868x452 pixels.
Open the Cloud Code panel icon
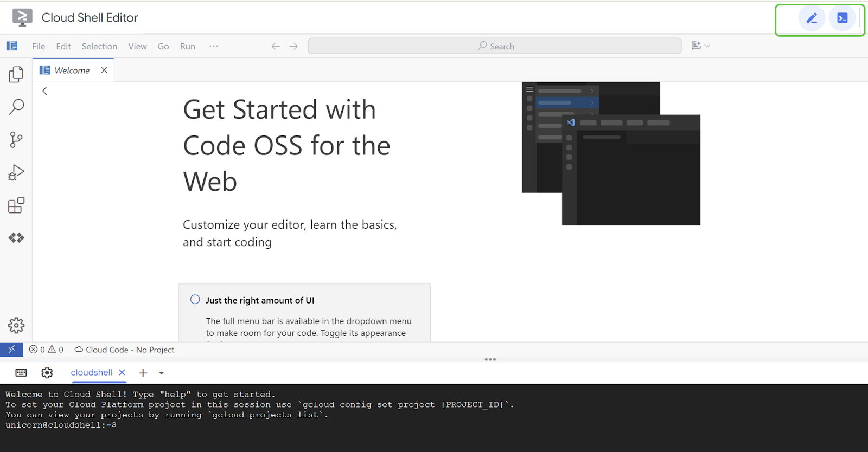tap(16, 237)
